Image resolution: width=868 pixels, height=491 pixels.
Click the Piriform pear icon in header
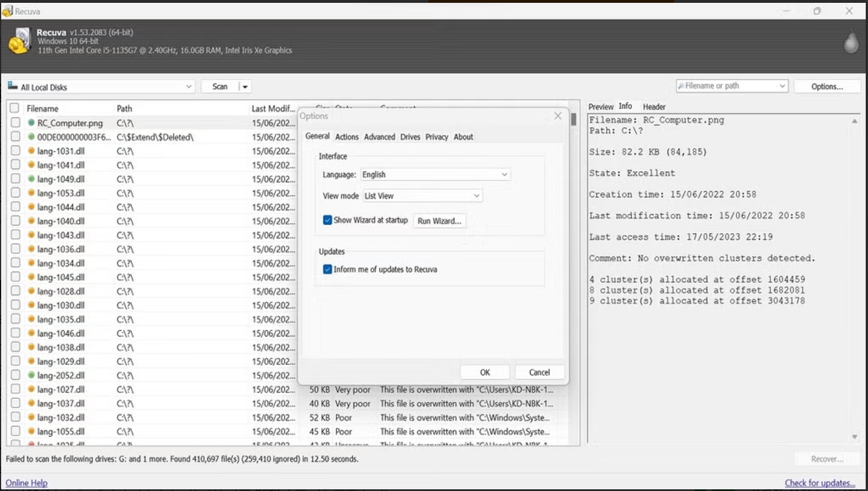[851, 42]
